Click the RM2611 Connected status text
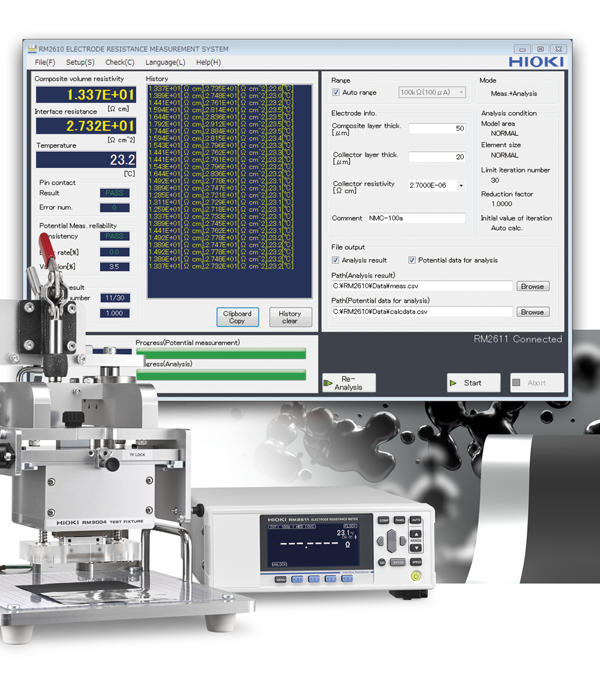This screenshot has width=600, height=694. click(x=518, y=339)
